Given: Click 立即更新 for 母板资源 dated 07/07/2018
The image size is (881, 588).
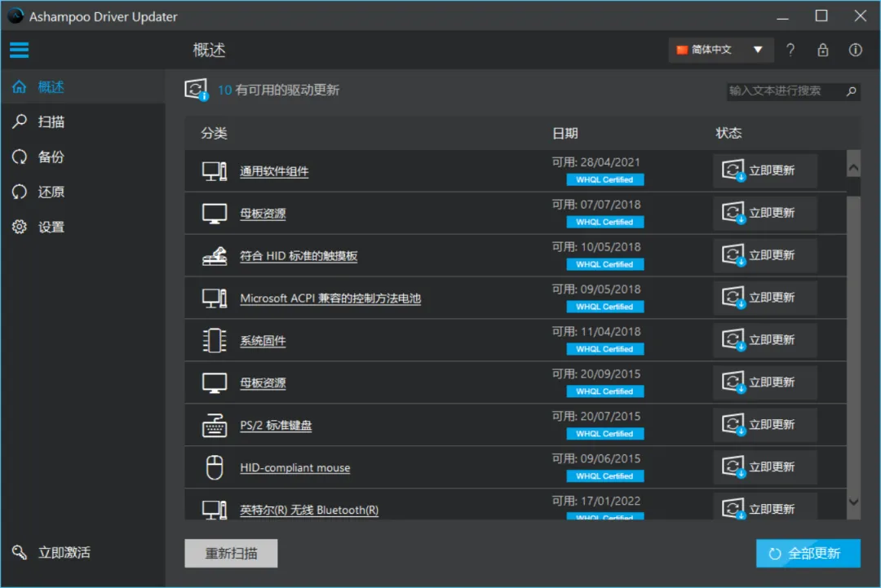Looking at the screenshot, I should (764, 213).
